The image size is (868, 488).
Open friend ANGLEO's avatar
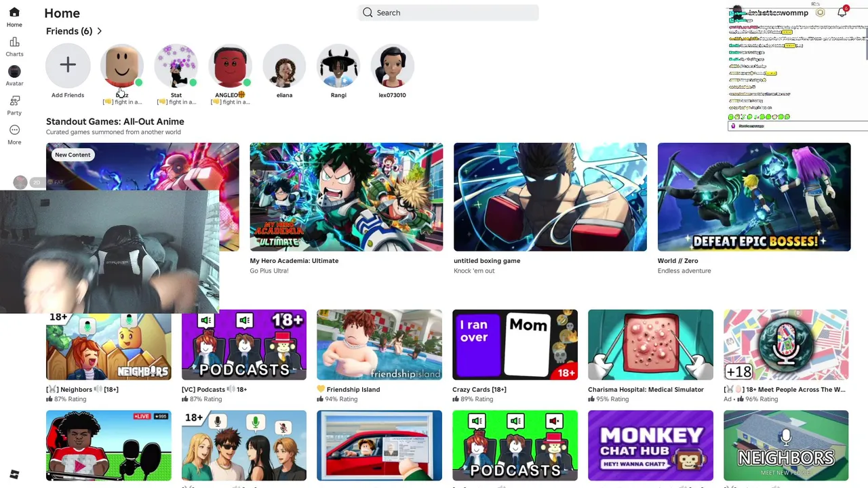click(231, 65)
